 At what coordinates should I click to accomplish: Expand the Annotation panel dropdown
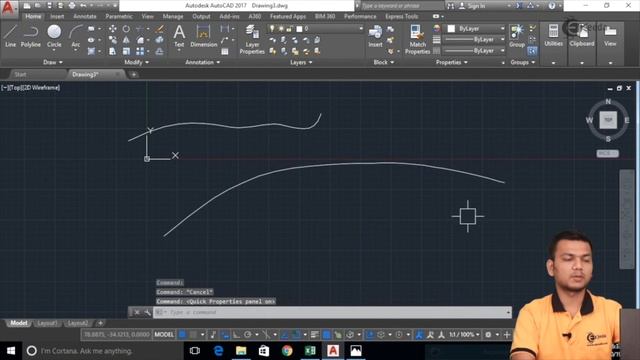click(x=202, y=62)
